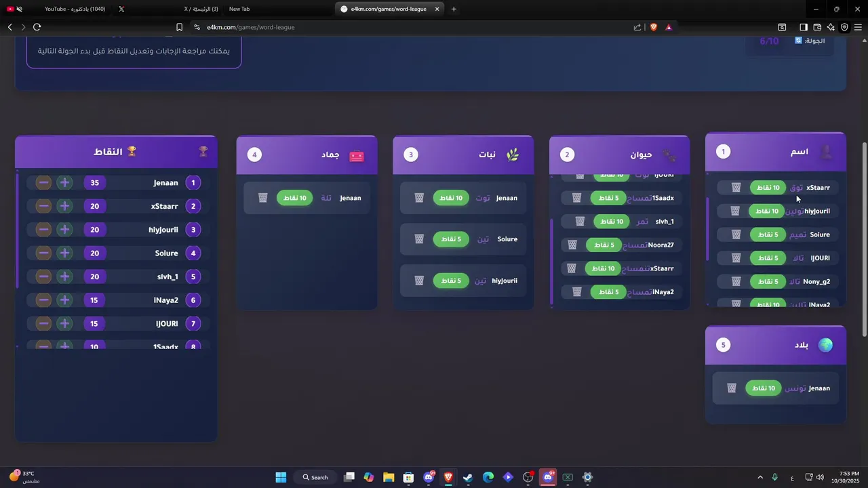The width and height of the screenshot is (868, 488).
Task: Decrease Soiure's score in the points panel
Action: 43,253
